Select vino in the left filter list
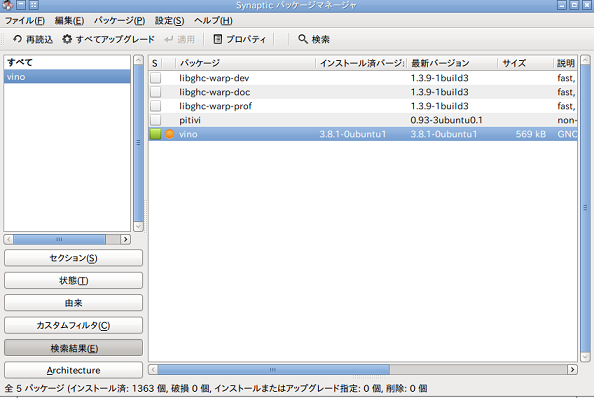The image size is (594, 398). pyautogui.click(x=67, y=77)
